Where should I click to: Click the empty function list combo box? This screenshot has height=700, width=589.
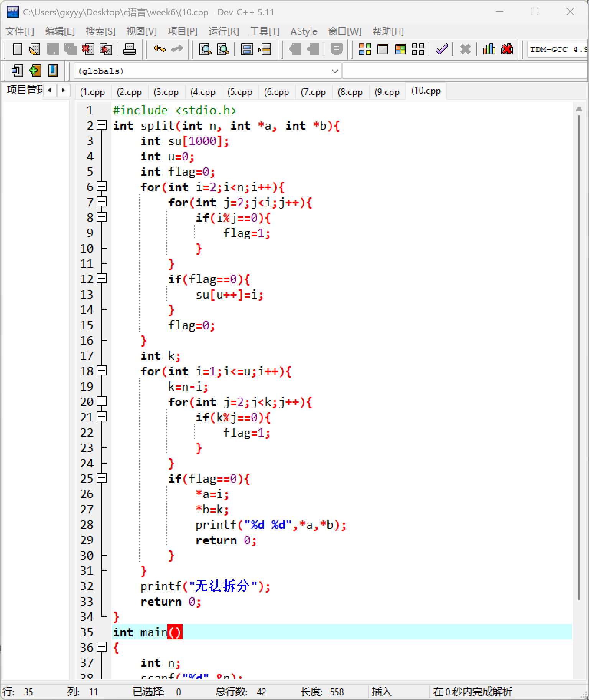pos(465,71)
